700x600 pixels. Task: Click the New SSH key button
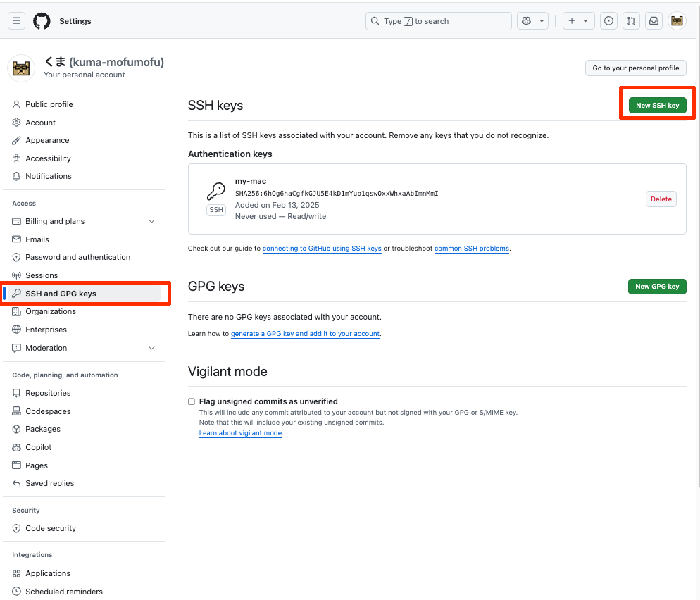pyautogui.click(x=657, y=106)
